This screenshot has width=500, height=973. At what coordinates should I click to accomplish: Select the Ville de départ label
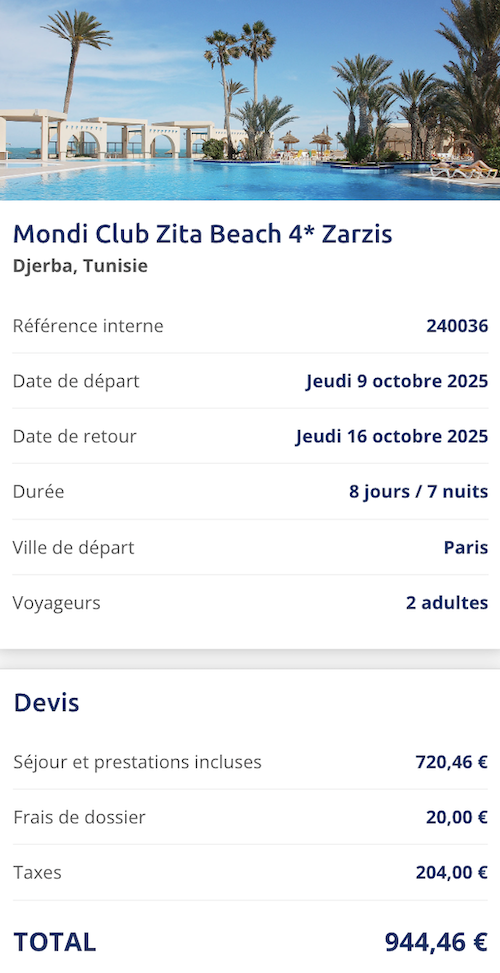[73, 547]
